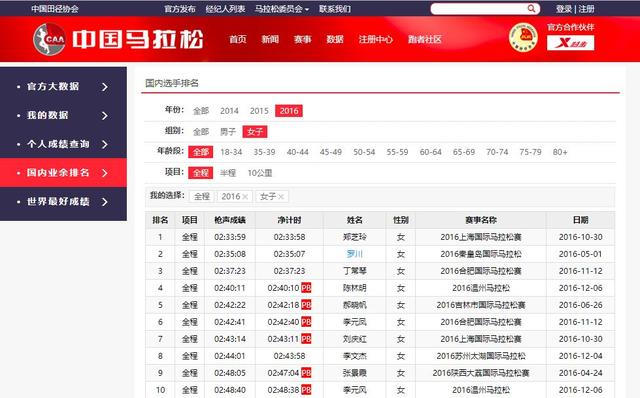Click name 丁常琴
The image size is (640, 398).
coord(354,271)
